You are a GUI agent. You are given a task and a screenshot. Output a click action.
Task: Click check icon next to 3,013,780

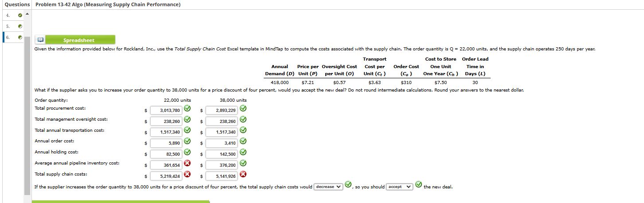[x=187, y=108]
